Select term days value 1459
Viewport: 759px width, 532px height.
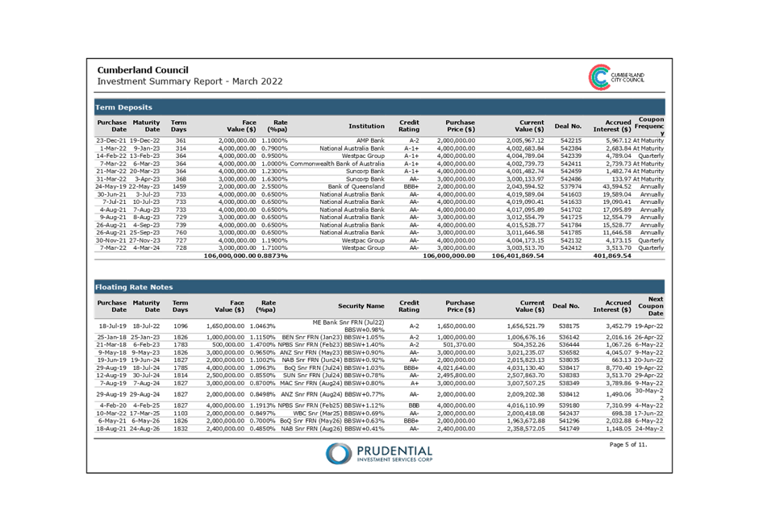pos(179,187)
